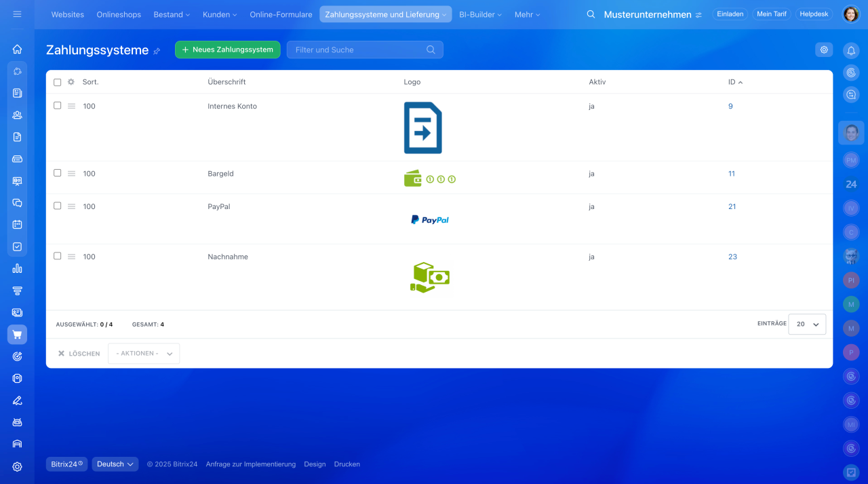The width and height of the screenshot is (868, 484).
Task: Click the drag handle of Internes Konto row
Action: pos(71,107)
